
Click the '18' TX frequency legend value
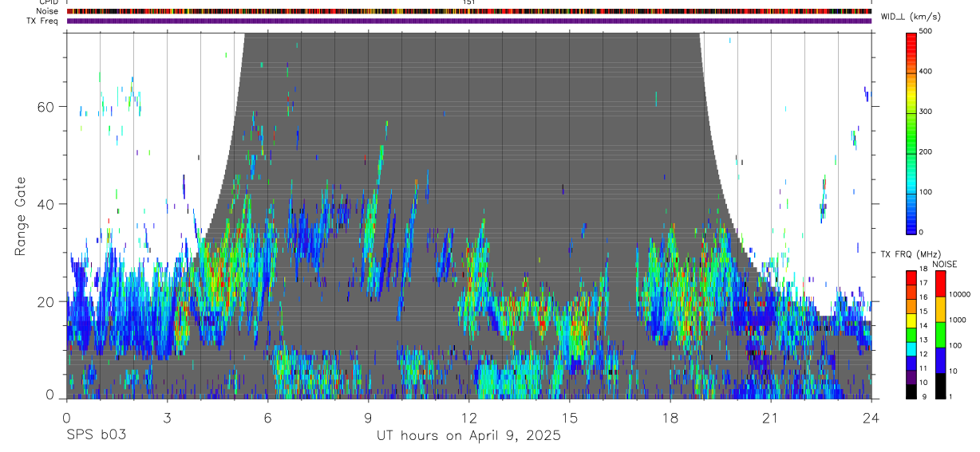tap(923, 269)
